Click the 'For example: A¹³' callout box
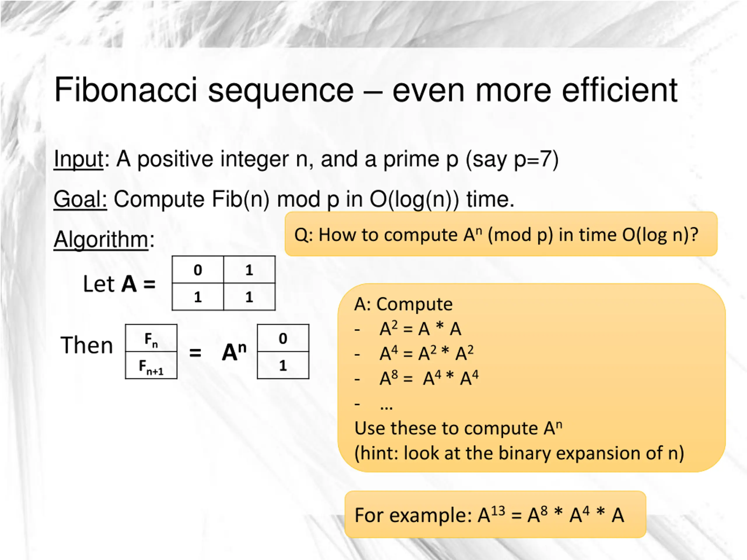Image resolution: width=747 pixels, height=560 pixels. [x=495, y=514]
